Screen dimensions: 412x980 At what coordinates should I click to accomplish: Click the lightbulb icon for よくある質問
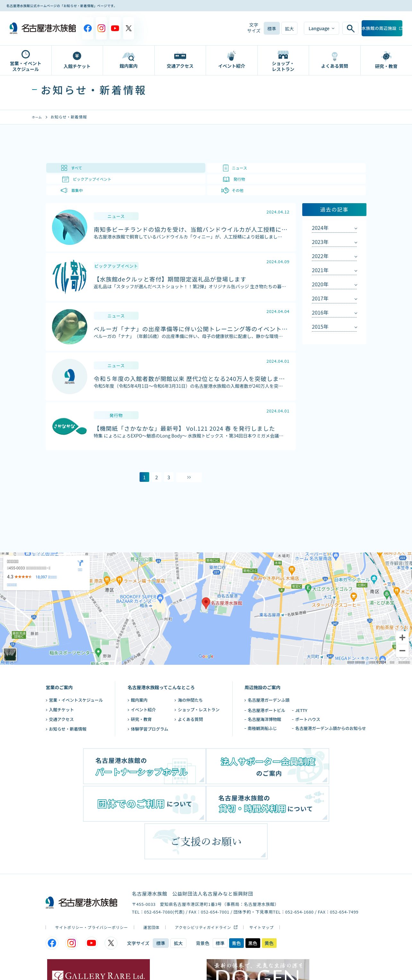point(334,56)
